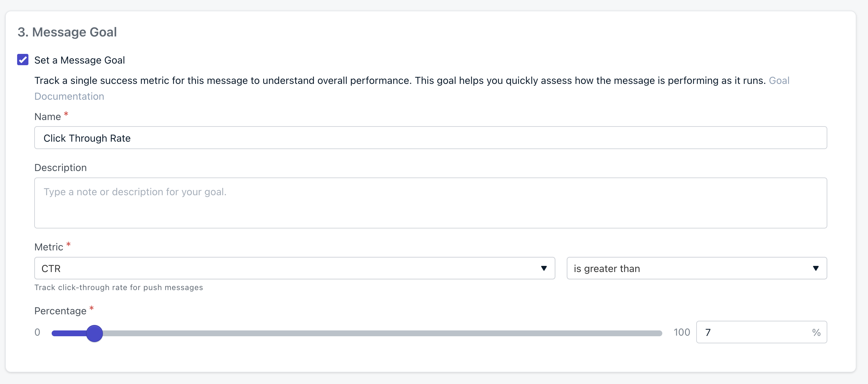This screenshot has height=384, width=868.
Task: Uncheck the Set a Message Goal checkbox
Action: tap(23, 60)
